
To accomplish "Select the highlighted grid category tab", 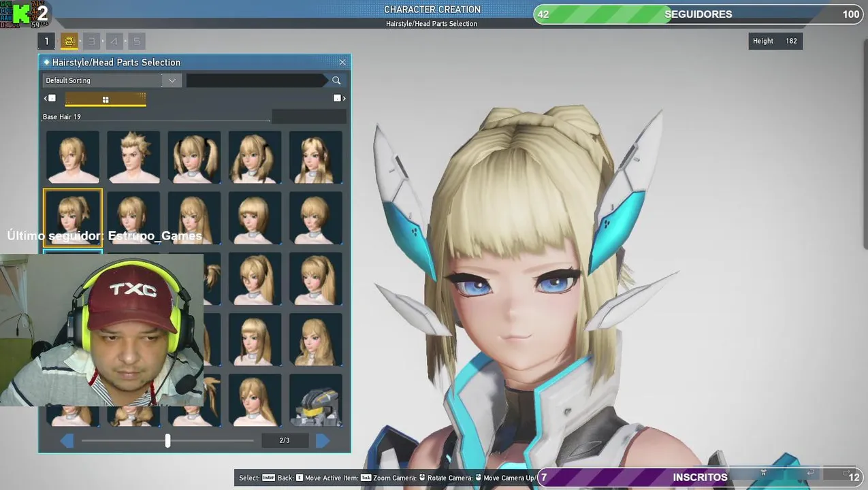I will click(x=106, y=99).
